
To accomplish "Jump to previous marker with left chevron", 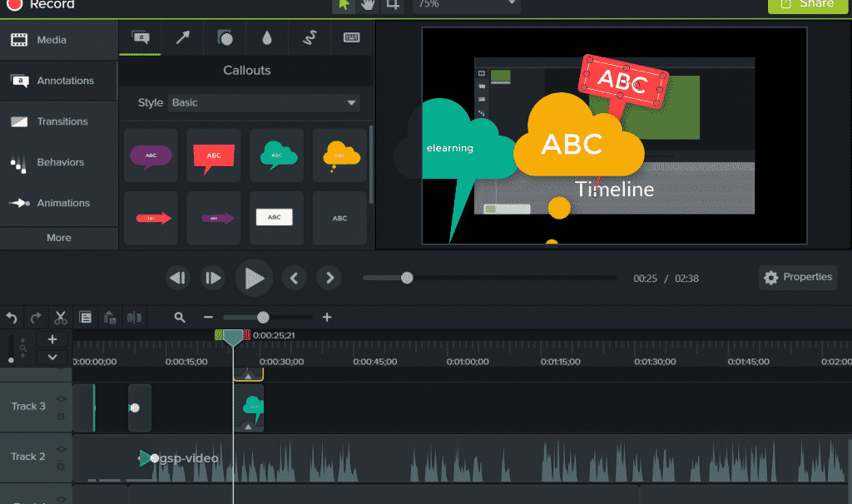I will point(294,278).
